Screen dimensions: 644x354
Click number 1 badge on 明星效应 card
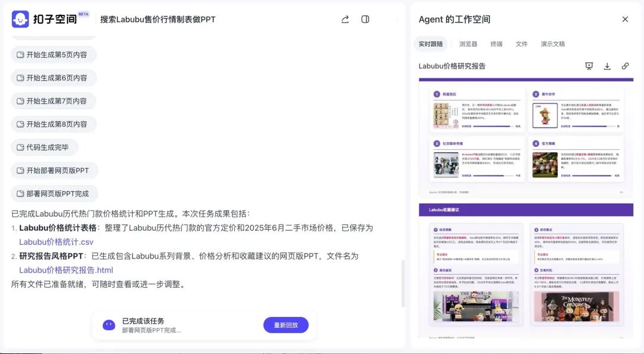(436, 94)
